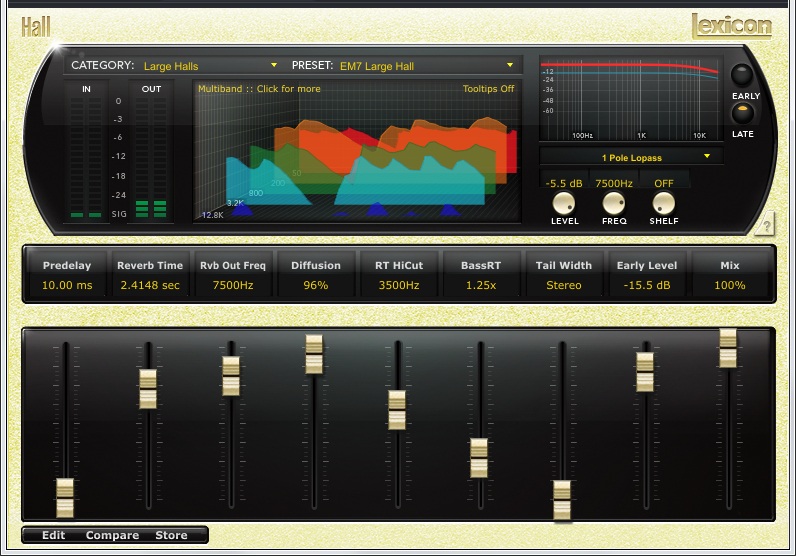This screenshot has width=796, height=556.
Task: Select the Mix parameter cell
Action: tap(730, 275)
